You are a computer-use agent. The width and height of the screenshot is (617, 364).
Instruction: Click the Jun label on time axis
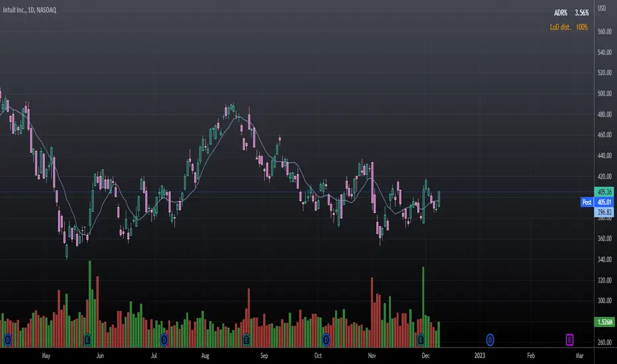[x=100, y=356]
